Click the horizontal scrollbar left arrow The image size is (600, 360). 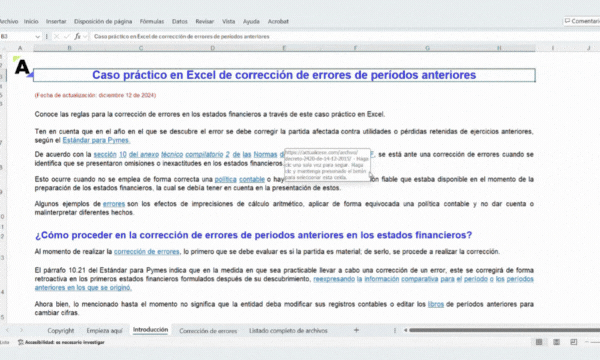pos(405,330)
